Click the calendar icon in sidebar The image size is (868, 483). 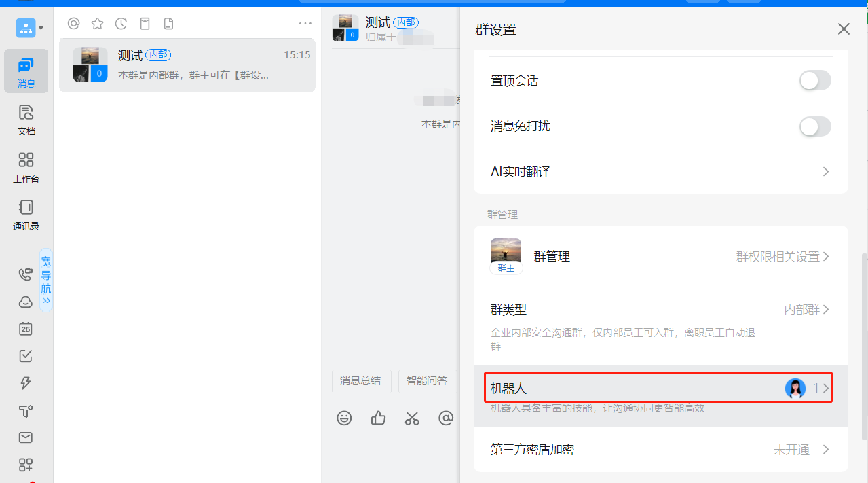[x=26, y=329]
